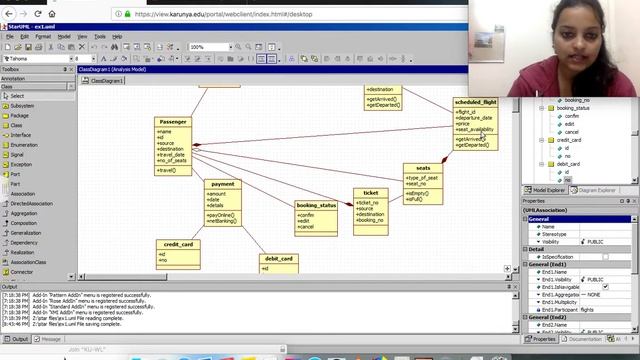Open the font size 8 dropdown

(93, 59)
